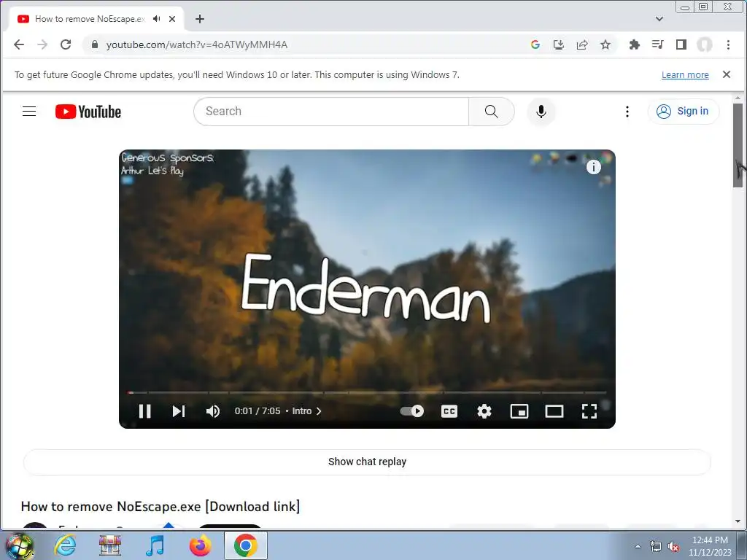Screen dimensions: 747x560
Task: Open Google icon in address bar
Action: [535, 44]
